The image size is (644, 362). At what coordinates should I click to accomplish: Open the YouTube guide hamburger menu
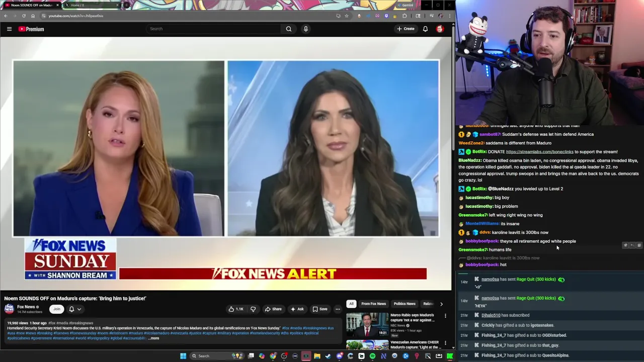pyautogui.click(x=9, y=29)
